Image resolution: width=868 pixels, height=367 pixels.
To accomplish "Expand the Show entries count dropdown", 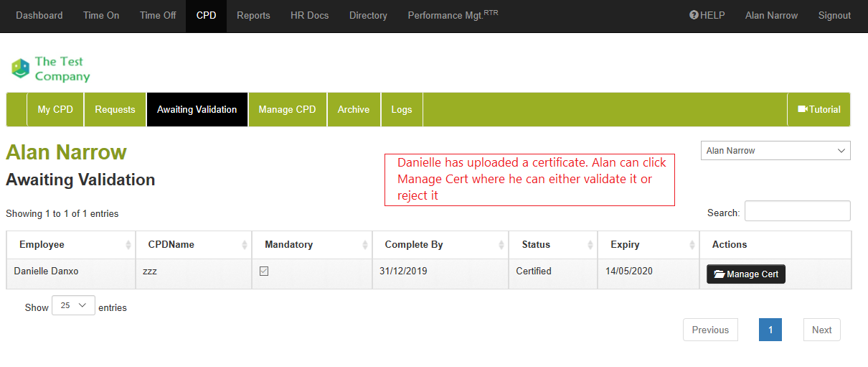I will [x=73, y=306].
